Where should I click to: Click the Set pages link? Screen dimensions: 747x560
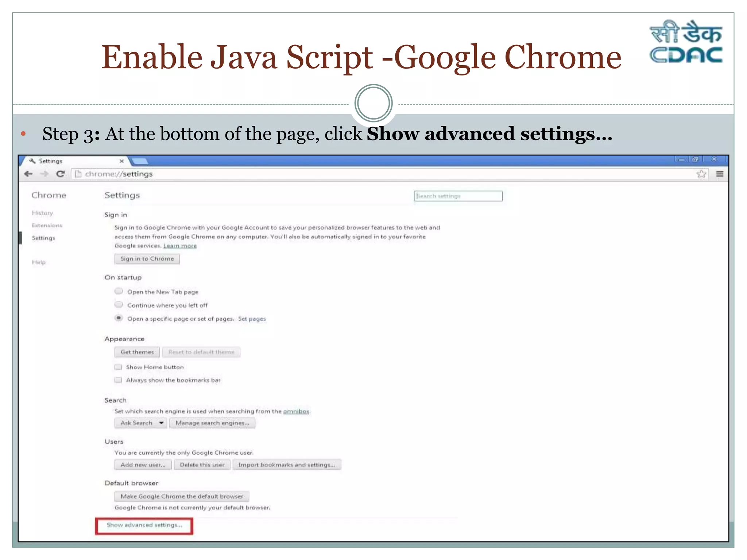coord(252,319)
